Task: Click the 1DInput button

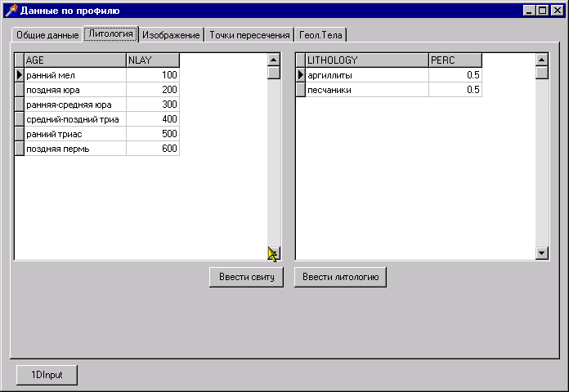Action: click(47, 375)
